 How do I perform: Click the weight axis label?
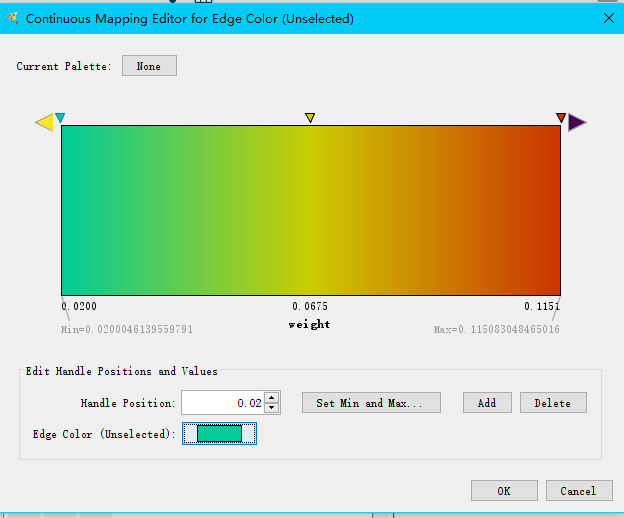coord(310,324)
